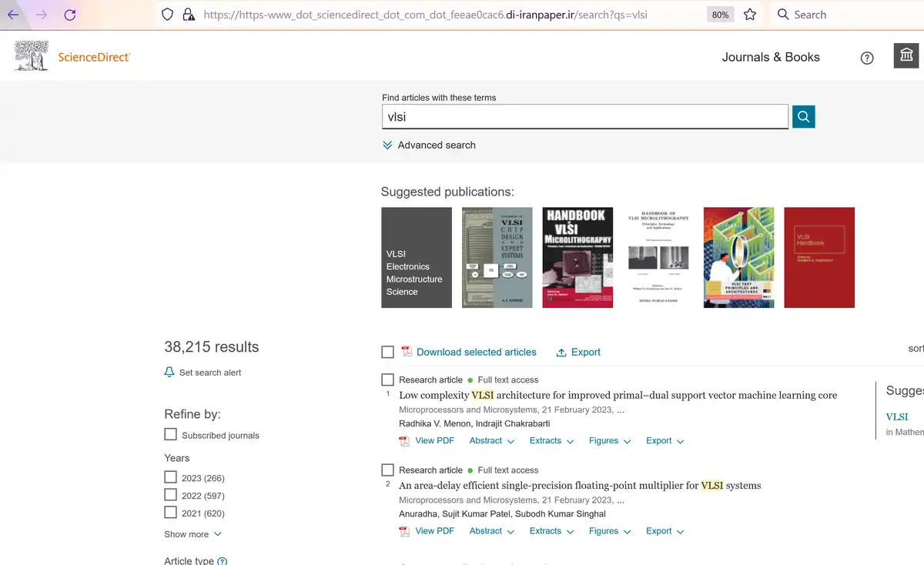Click the PDF icon beside Download selected articles
This screenshot has width=924, height=565.
click(405, 352)
